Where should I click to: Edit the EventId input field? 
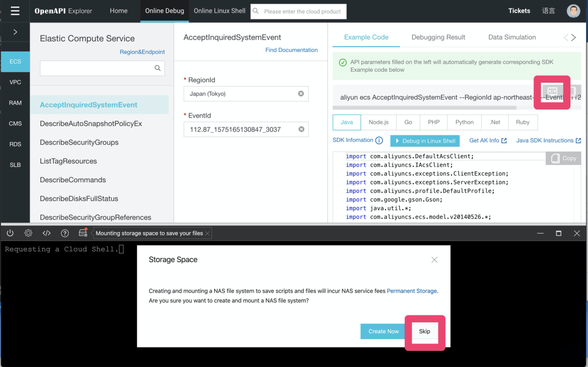246,129
